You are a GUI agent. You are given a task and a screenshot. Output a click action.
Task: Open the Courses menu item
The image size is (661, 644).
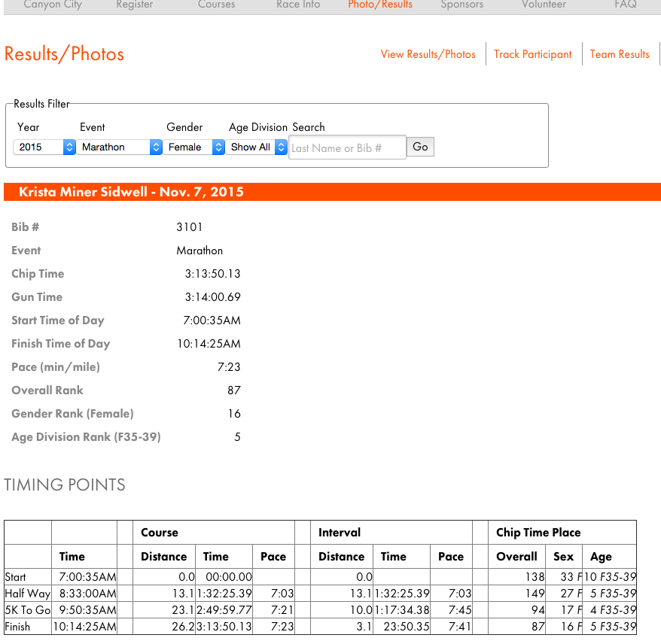click(x=216, y=5)
